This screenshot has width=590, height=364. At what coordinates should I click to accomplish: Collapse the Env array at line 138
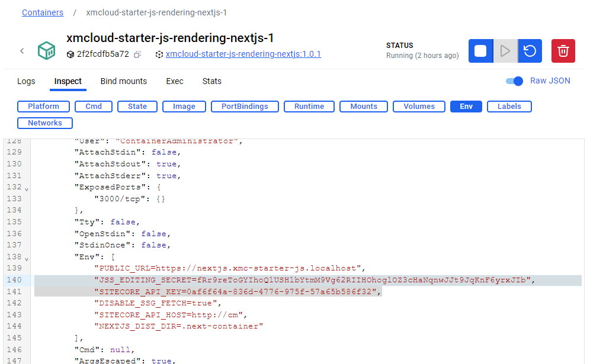[x=27, y=259]
